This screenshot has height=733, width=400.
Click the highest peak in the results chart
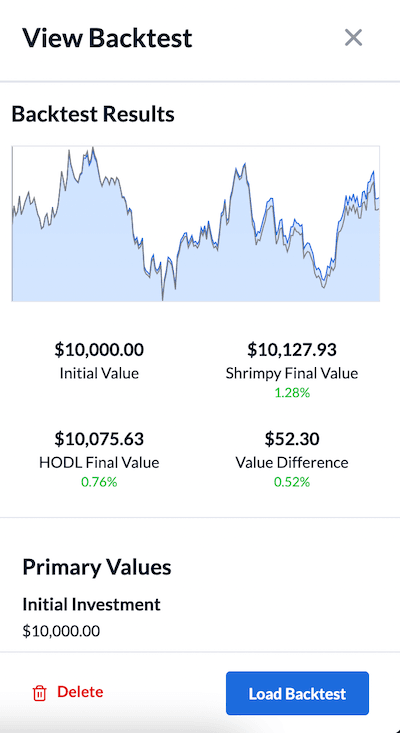click(x=93, y=148)
